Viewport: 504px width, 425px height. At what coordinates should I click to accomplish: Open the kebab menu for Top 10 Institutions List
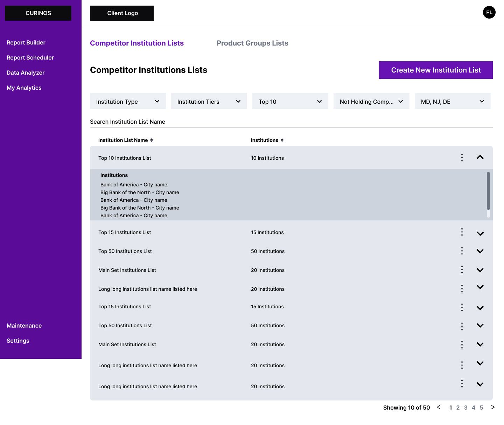[462, 158]
